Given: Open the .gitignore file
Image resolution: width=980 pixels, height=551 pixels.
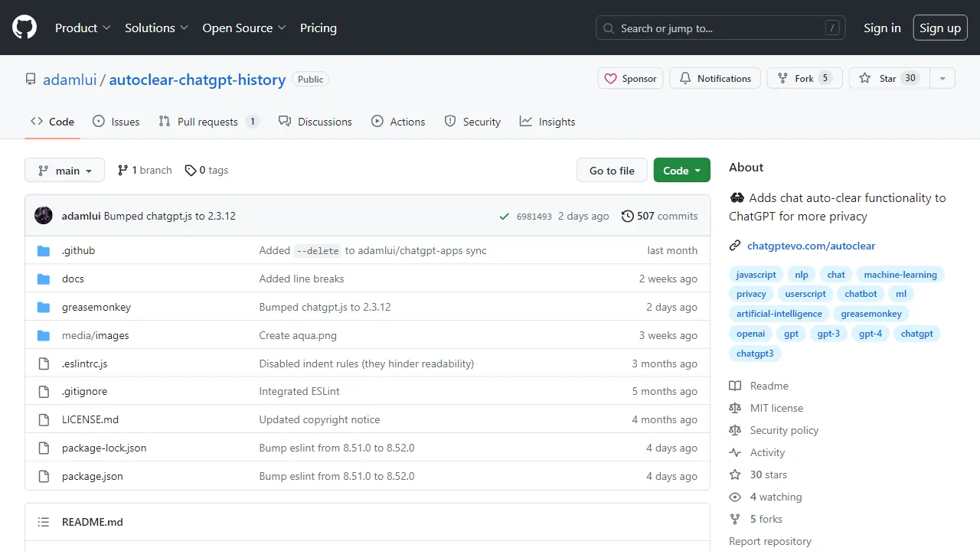Looking at the screenshot, I should (84, 391).
